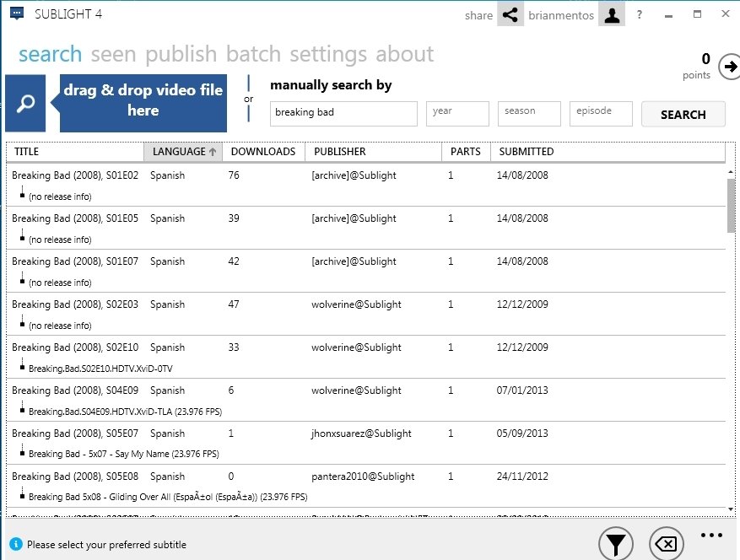The width and height of the screenshot is (740, 560).
Task: Open the brianmentos user profile icon
Action: pos(612,14)
